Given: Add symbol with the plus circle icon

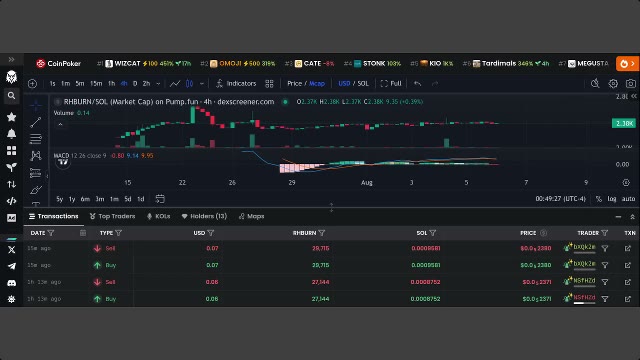Looking at the screenshot, I should [x=32, y=84].
